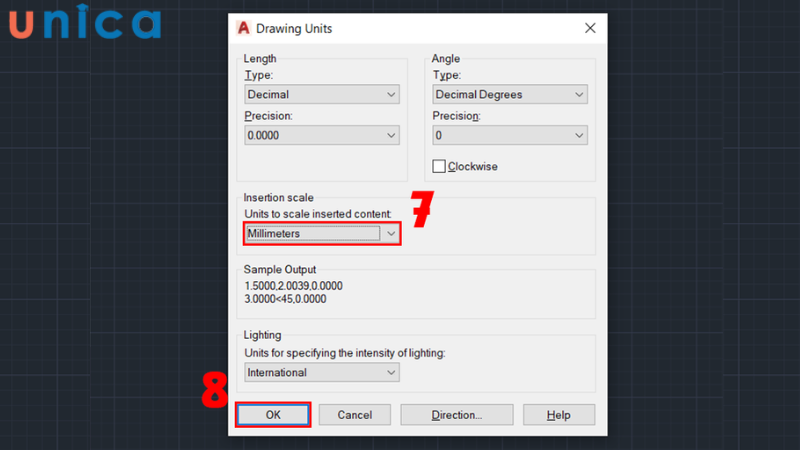
Task: Click the Unica logo
Action: [85, 21]
